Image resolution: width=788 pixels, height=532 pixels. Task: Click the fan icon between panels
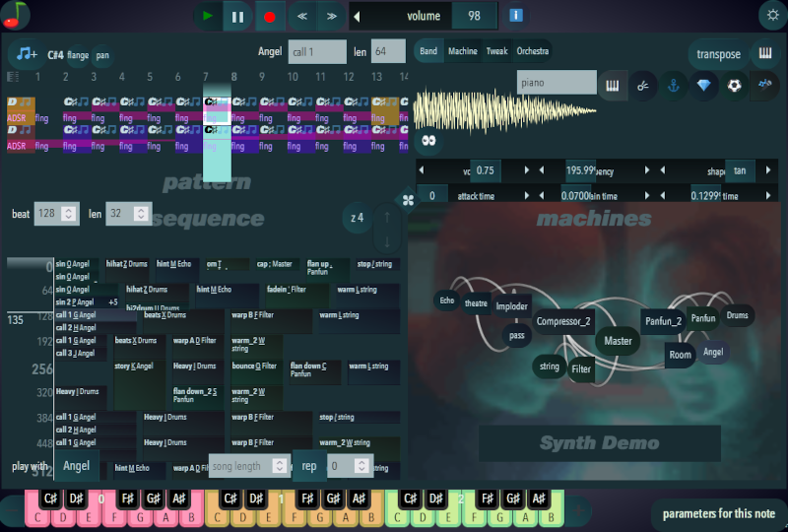point(408,201)
